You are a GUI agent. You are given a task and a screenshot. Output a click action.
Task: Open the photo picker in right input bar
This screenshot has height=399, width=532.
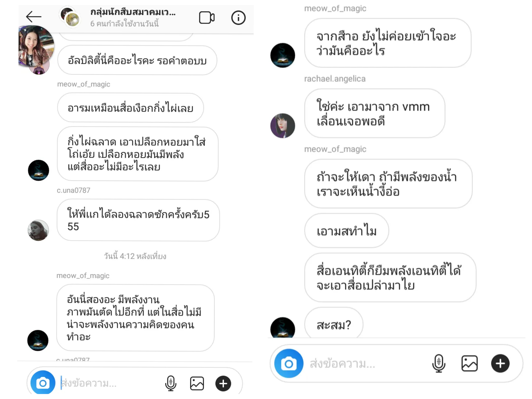(x=470, y=363)
